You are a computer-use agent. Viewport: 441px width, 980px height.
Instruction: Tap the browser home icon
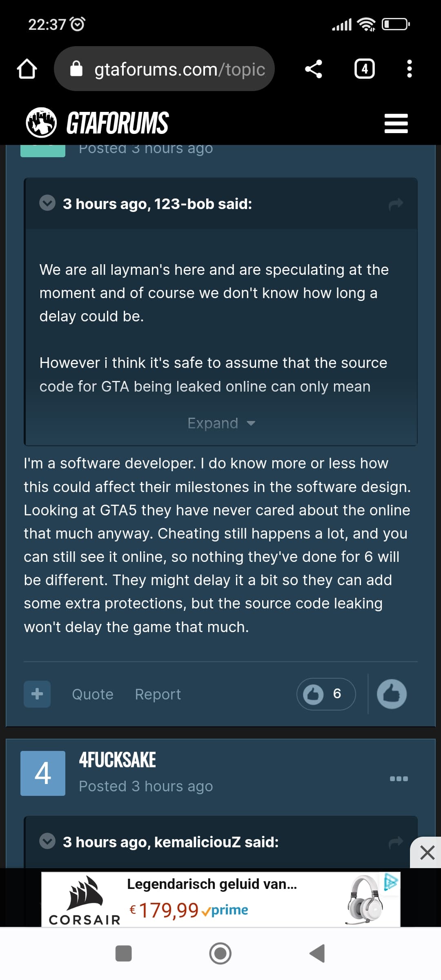click(27, 69)
